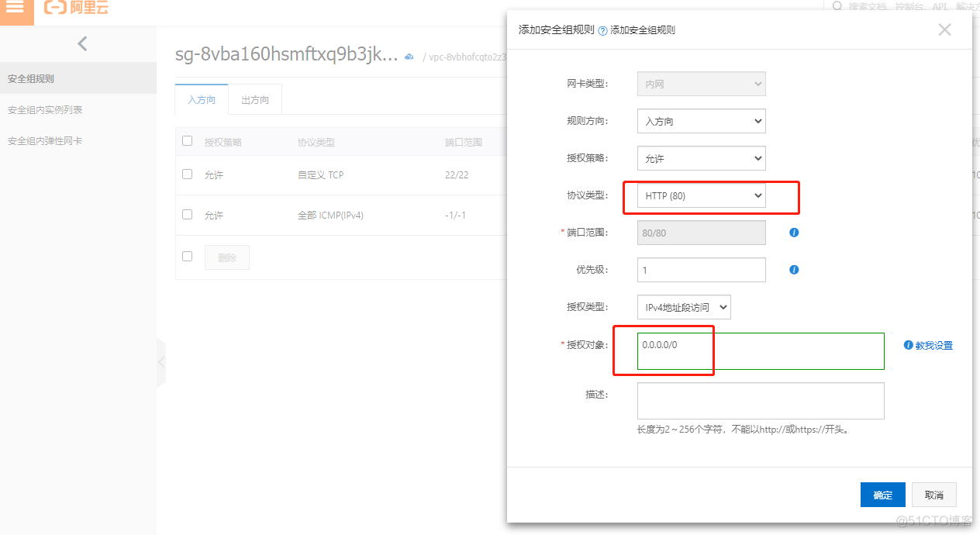Click the search magnifier icon at top
The image size is (980, 535).
[837, 7]
